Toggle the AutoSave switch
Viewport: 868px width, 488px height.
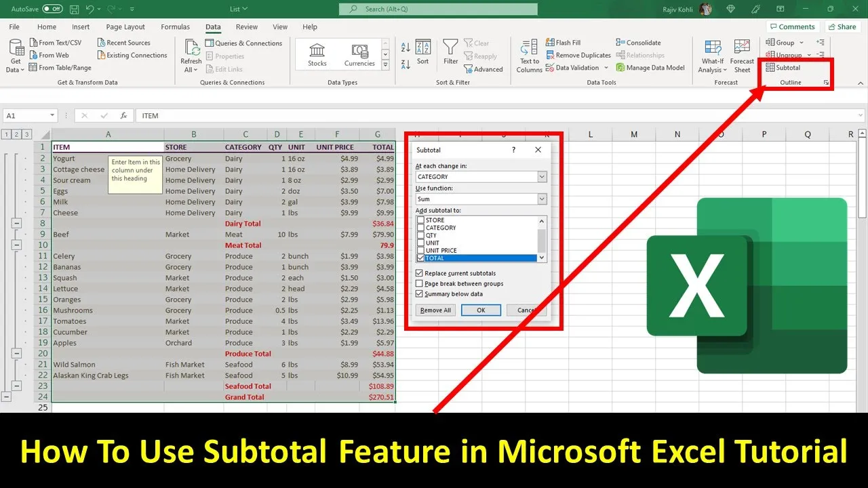pos(53,9)
